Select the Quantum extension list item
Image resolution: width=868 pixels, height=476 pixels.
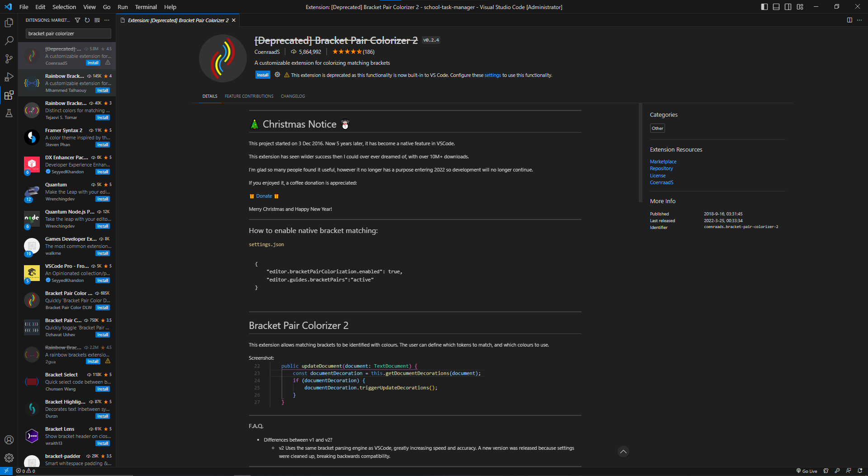[67, 192]
